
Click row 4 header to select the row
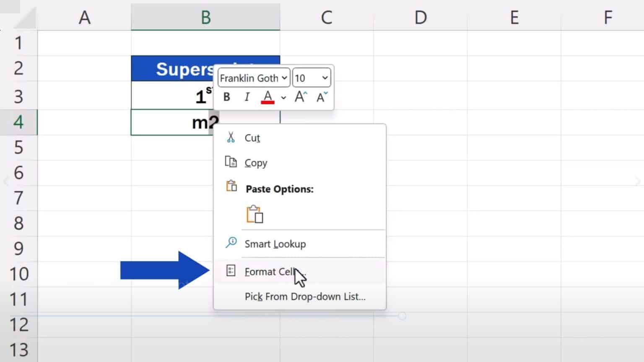[x=18, y=122]
